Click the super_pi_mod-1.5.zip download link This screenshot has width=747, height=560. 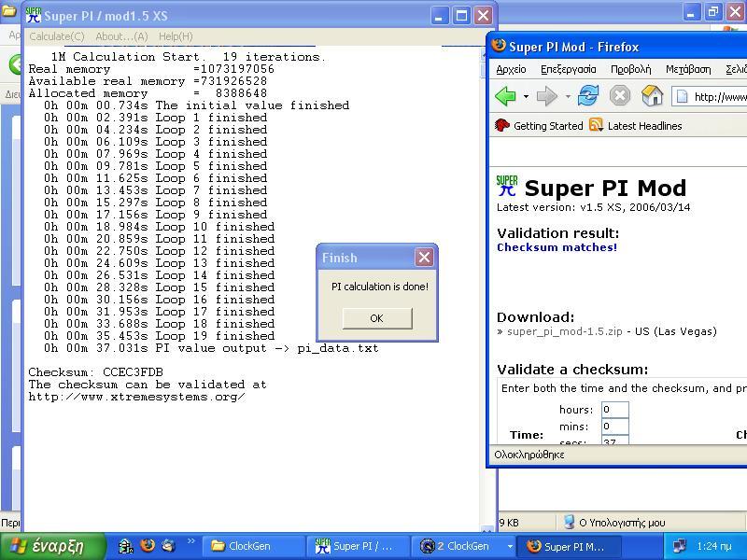coord(565,331)
